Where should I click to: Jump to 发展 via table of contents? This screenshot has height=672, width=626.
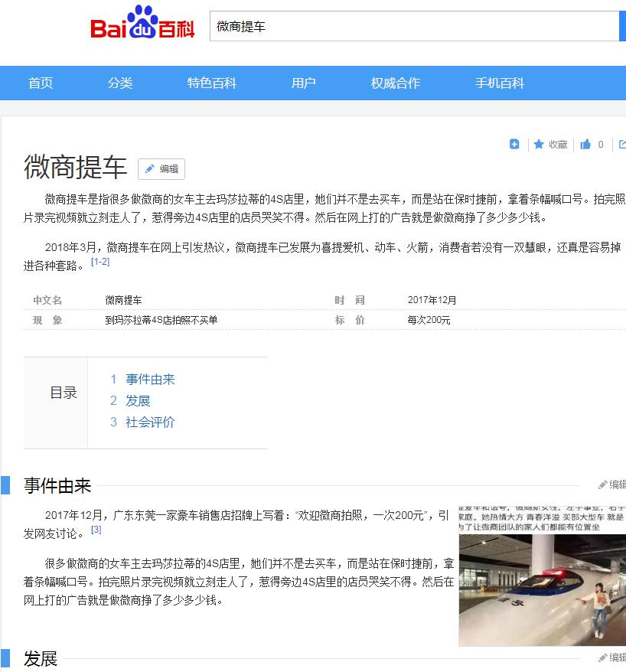pos(138,400)
